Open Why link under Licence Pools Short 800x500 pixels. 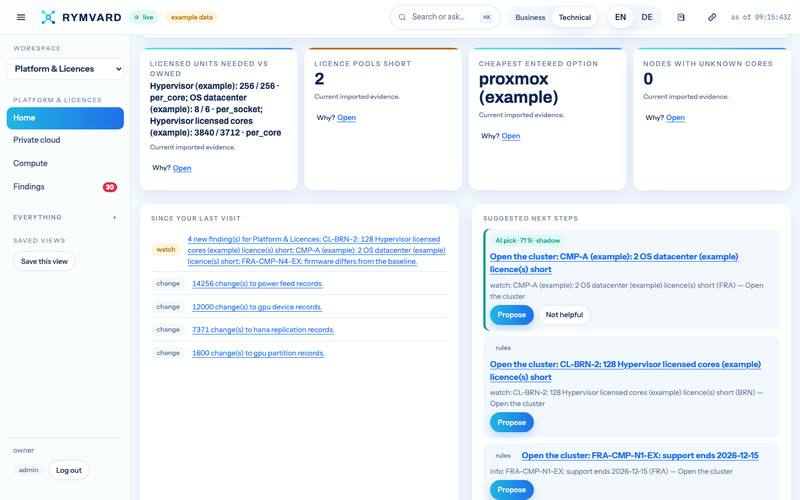pyautogui.click(x=346, y=118)
